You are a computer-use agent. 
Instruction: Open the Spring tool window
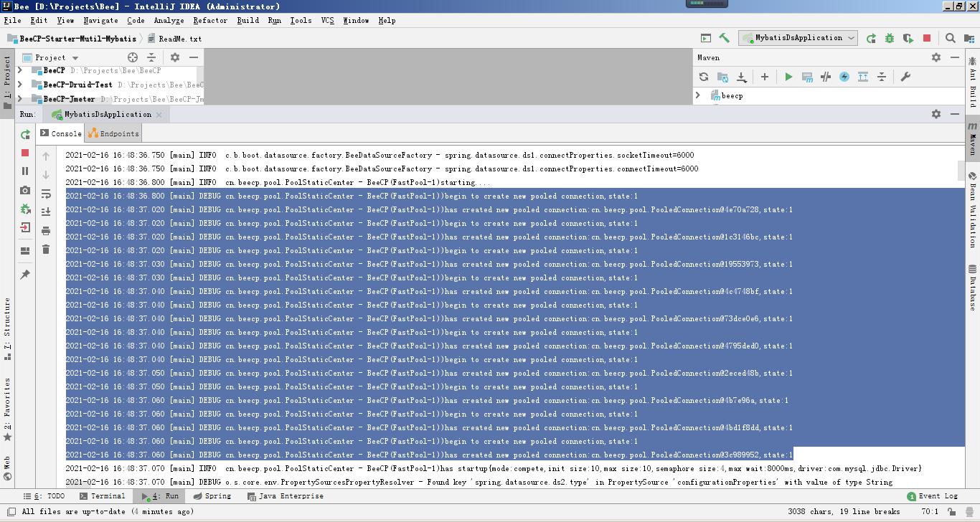pyautogui.click(x=212, y=496)
